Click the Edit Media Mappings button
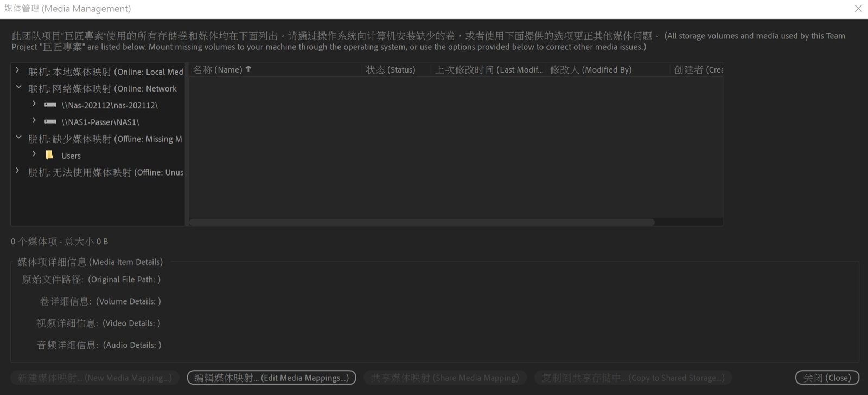The height and width of the screenshot is (395, 868). (271, 378)
